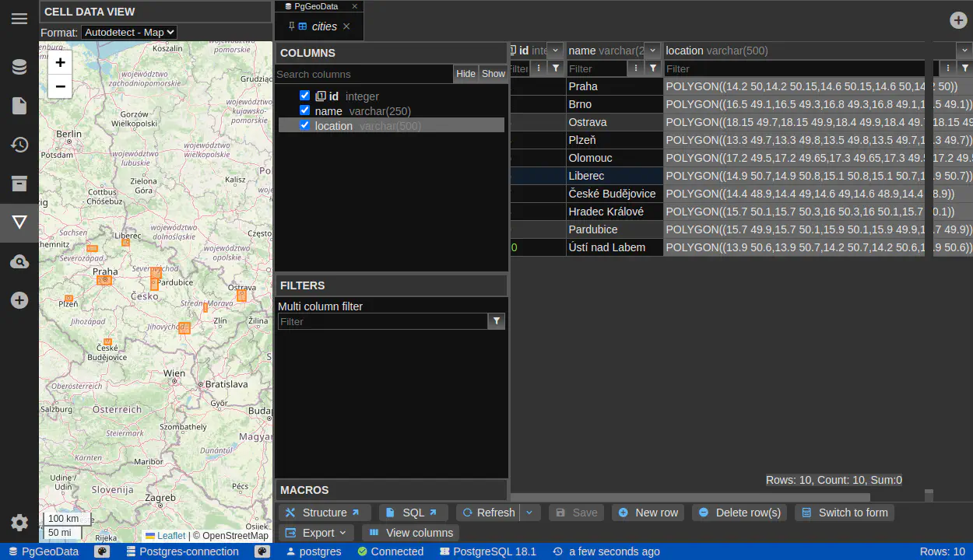This screenshot has width=973, height=560.
Task: Uncheck the id column checkbox
Action: coord(305,96)
